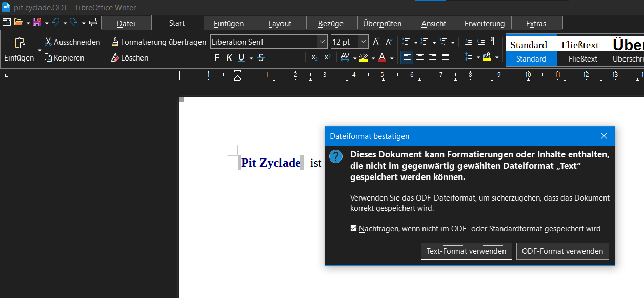Image resolution: width=644 pixels, height=298 pixels.
Task: Open the Einfügen tab
Action: pos(229,23)
